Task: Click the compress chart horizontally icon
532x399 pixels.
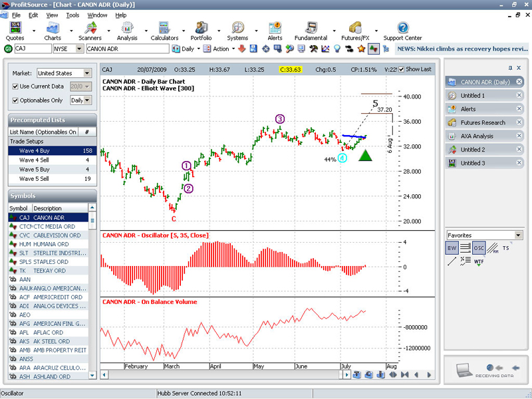Action: click(405, 375)
